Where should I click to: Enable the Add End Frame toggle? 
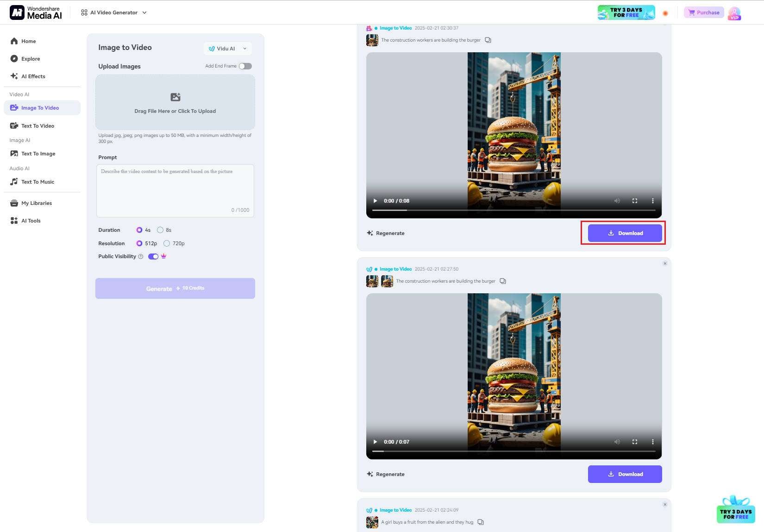(245, 66)
